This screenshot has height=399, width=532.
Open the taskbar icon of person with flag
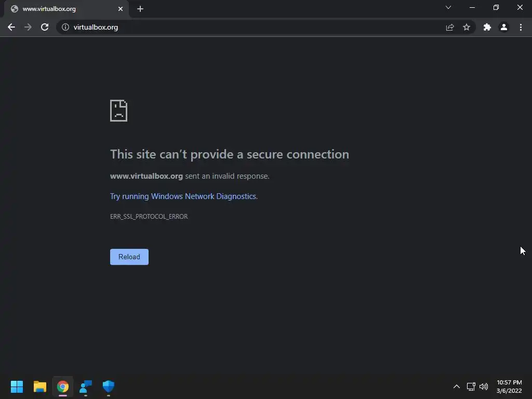(86, 387)
